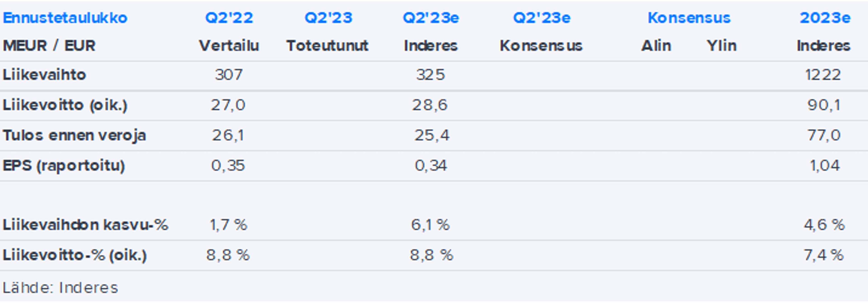The width and height of the screenshot is (868, 305).
Task: Select the Liikevaihdon kasvu-% row label
Action: [x=85, y=225]
